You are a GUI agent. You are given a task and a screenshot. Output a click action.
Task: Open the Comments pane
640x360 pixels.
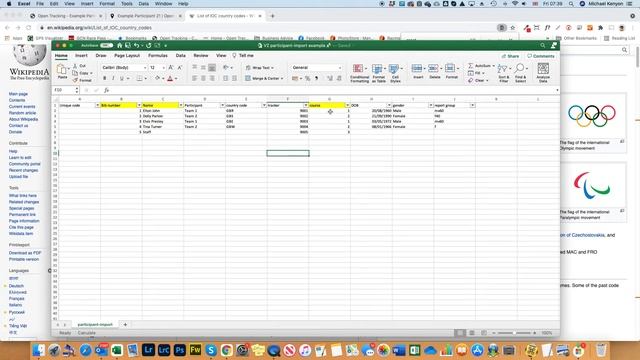click(541, 56)
